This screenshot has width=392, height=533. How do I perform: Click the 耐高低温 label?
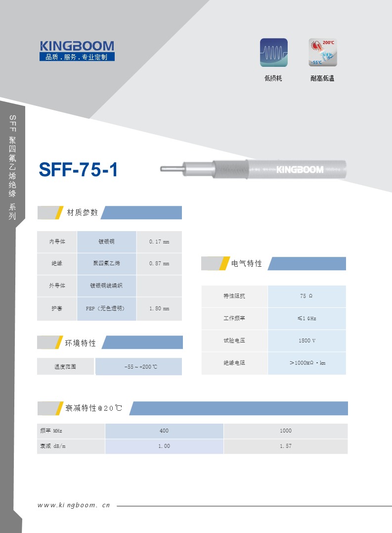coord(322,79)
